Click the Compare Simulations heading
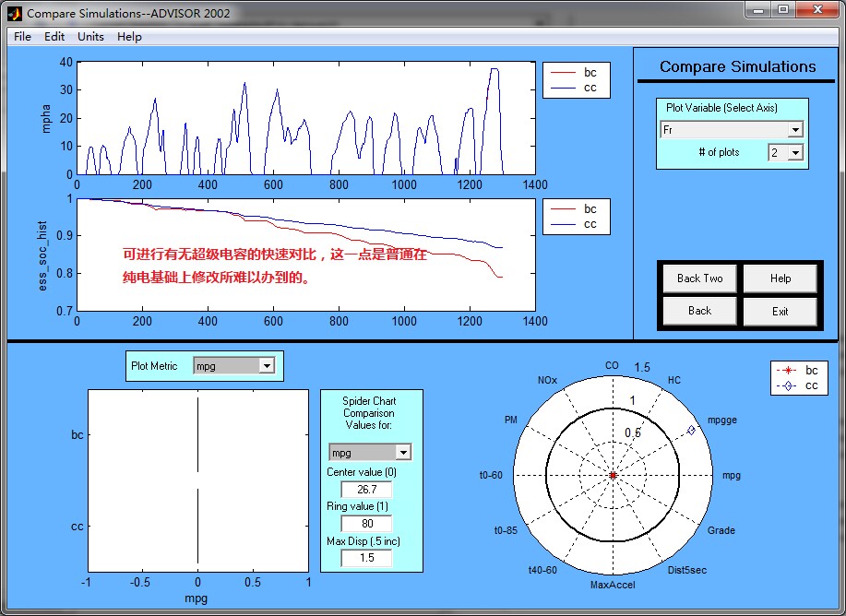This screenshot has height=616, width=846. point(737,67)
